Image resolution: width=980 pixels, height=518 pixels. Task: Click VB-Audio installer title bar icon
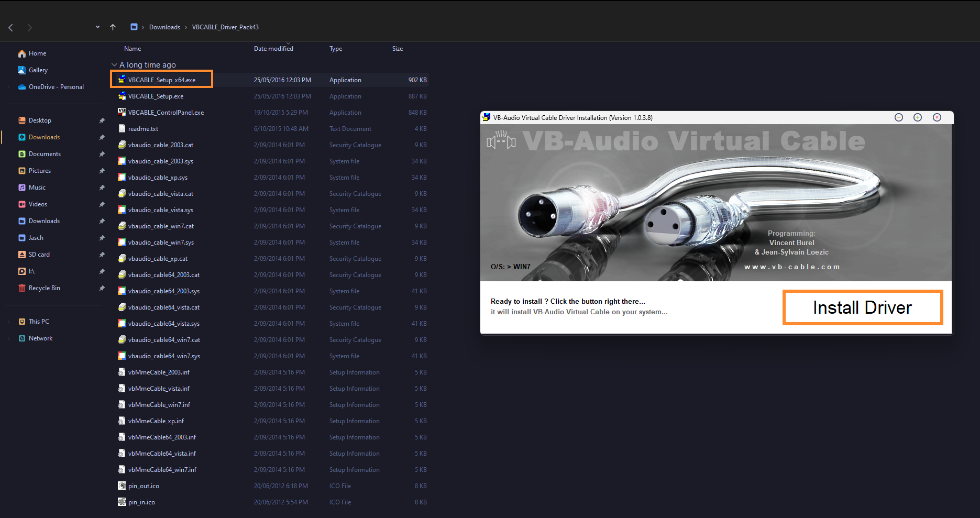pos(487,117)
